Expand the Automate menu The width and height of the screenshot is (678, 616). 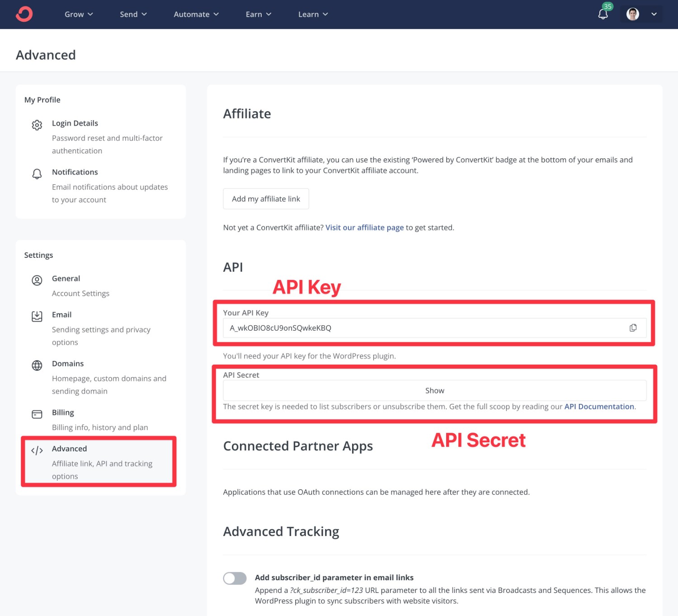tap(196, 14)
